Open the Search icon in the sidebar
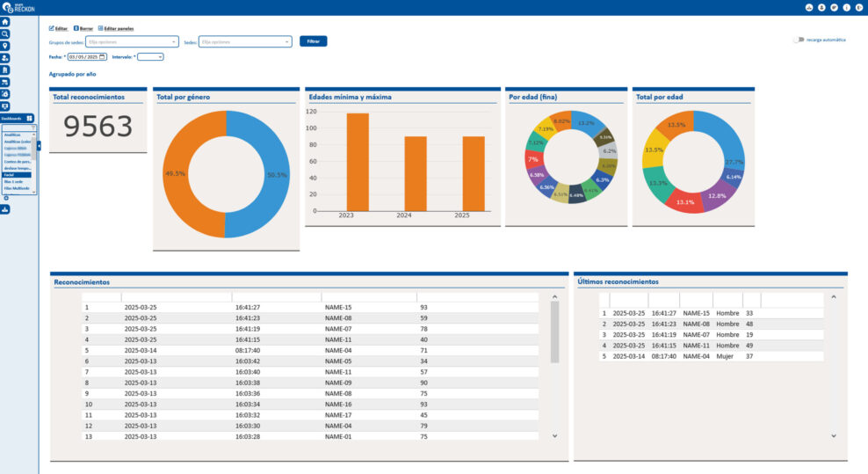Image resolution: width=868 pixels, height=474 pixels. pos(5,33)
